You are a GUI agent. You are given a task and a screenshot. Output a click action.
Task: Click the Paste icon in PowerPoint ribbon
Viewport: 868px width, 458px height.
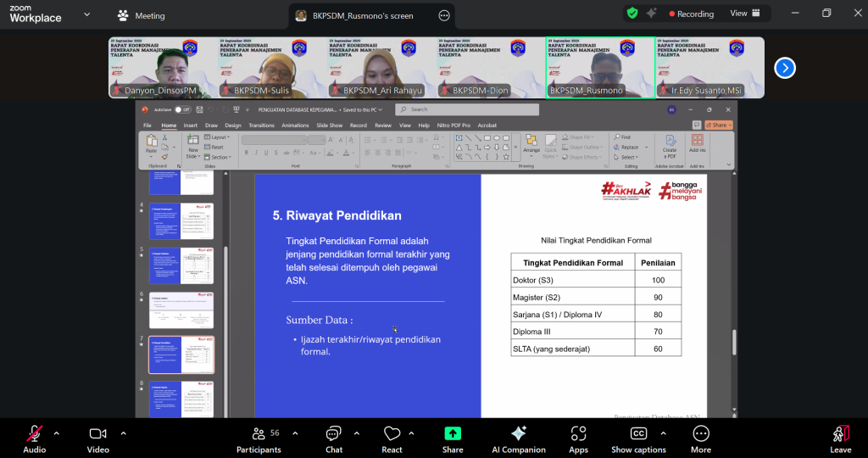(151, 142)
